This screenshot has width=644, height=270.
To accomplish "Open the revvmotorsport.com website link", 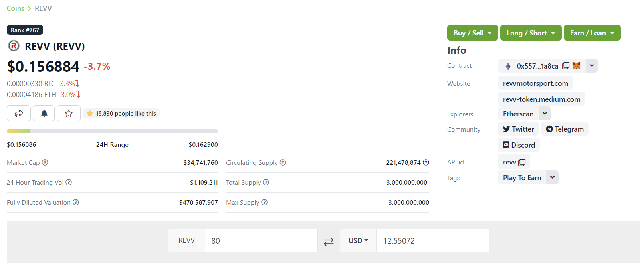I will pyautogui.click(x=535, y=83).
